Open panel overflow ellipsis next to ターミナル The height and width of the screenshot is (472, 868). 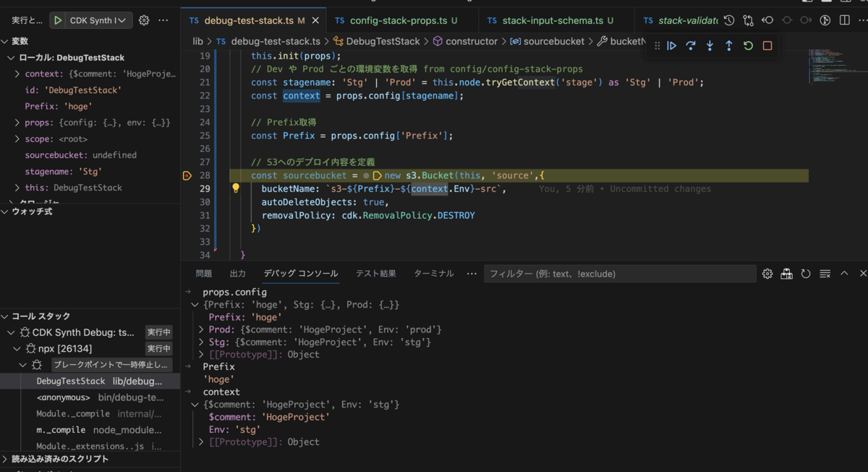pos(472,274)
